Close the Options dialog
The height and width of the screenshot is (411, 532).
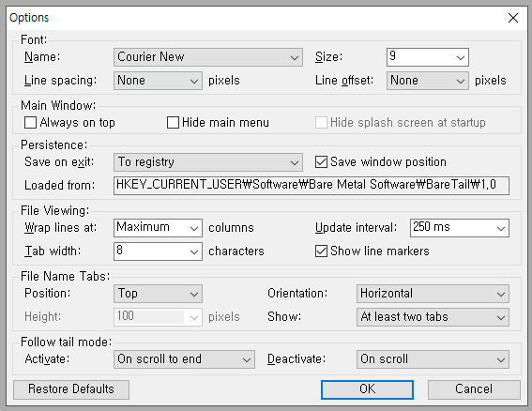(x=513, y=18)
